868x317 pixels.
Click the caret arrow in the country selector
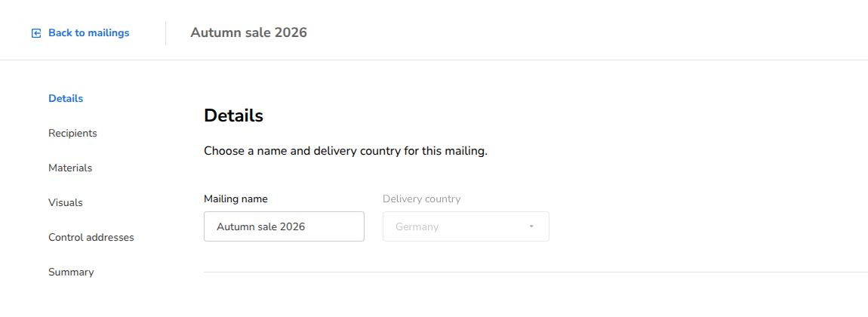click(x=531, y=226)
